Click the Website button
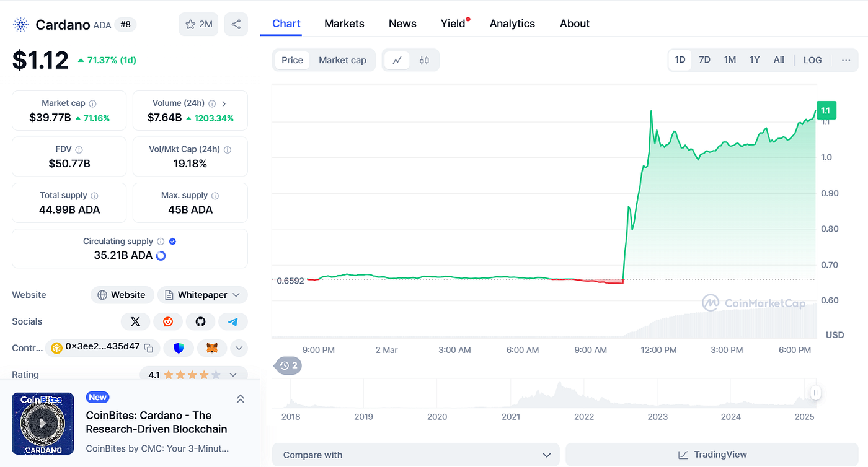The image size is (868, 467). tap(122, 295)
